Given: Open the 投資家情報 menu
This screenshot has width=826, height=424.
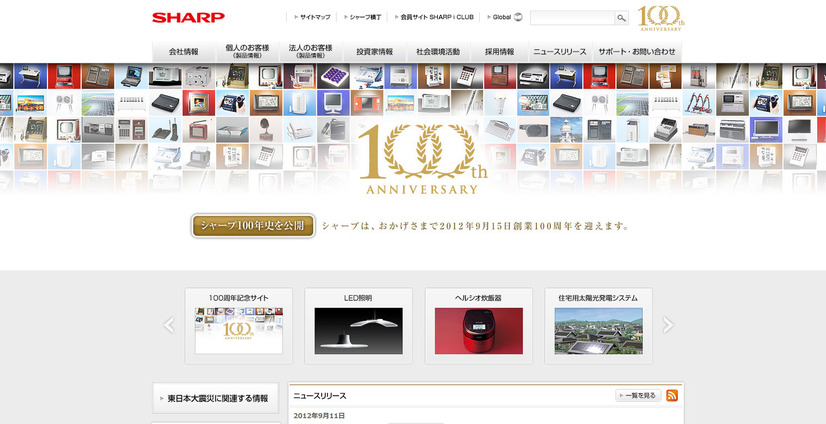Looking at the screenshot, I should coord(375,52).
